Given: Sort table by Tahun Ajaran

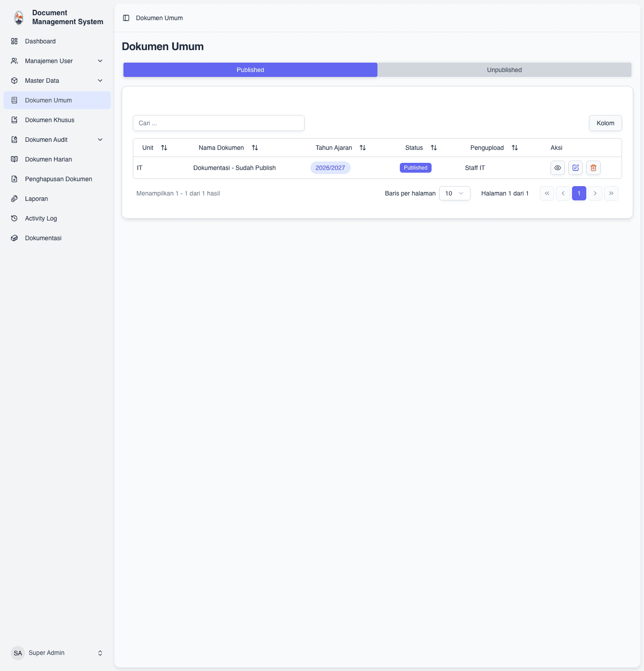Looking at the screenshot, I should (341, 148).
